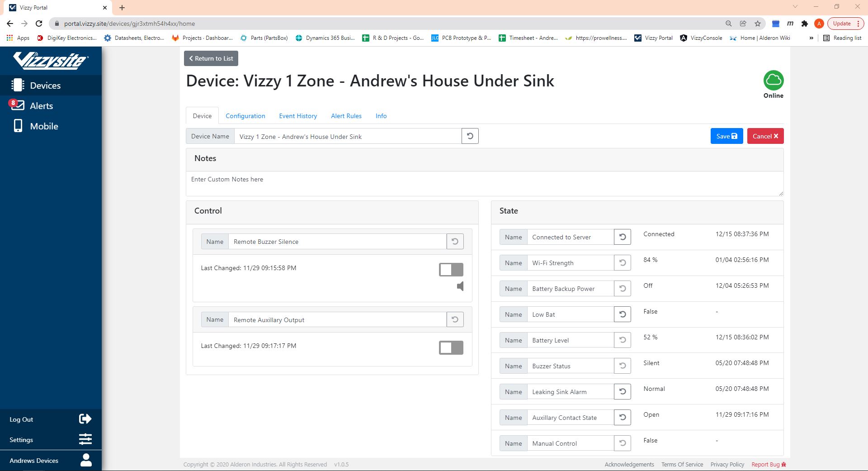Viewport: 868px width, 471px height.
Task: Open DigiKey Electronics bookmark
Action: pos(67,38)
